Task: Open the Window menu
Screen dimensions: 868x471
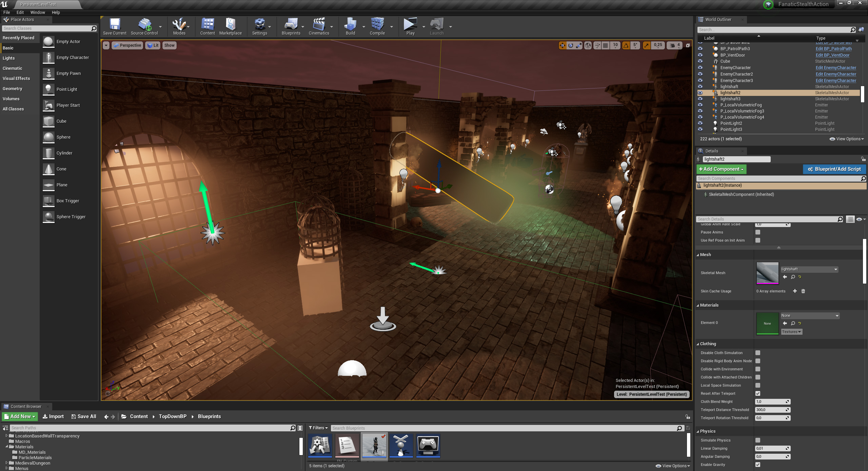Action: coord(37,12)
